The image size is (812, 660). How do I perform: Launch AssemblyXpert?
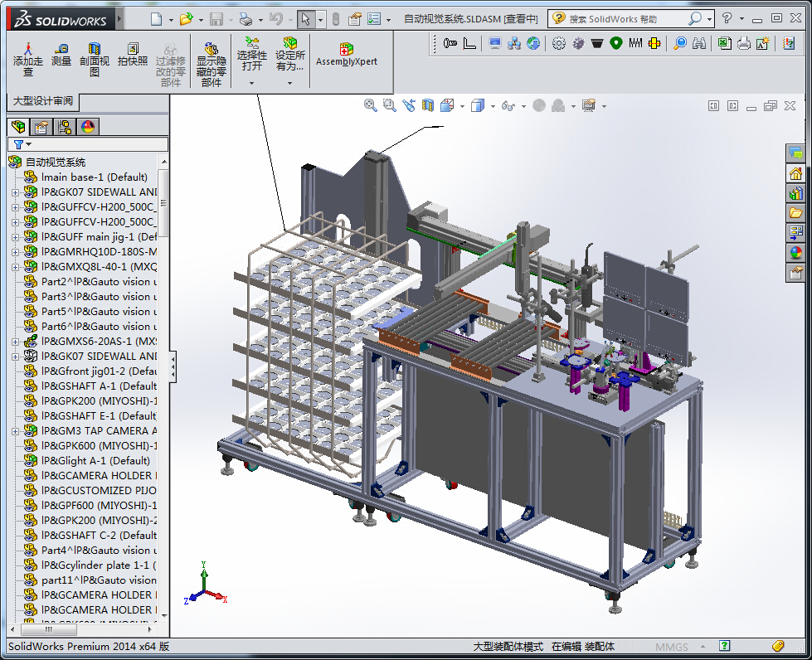coord(347,55)
